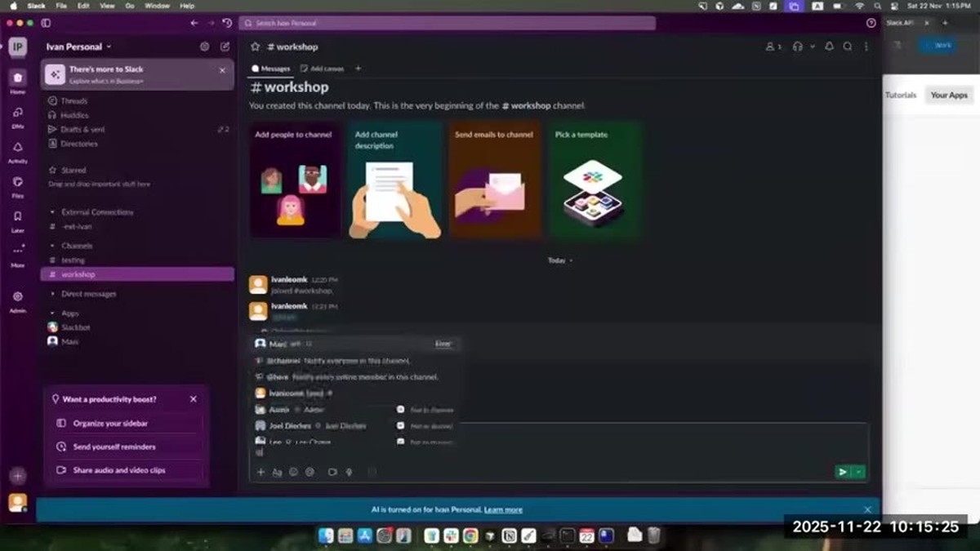Expand Ivan Personal workspace menu
The width and height of the screenshot is (980, 551).
pyautogui.click(x=79, y=47)
